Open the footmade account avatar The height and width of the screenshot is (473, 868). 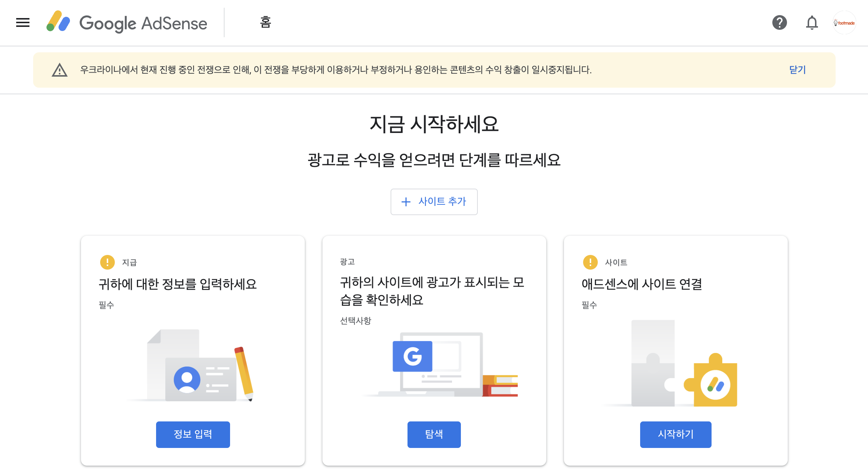844,23
